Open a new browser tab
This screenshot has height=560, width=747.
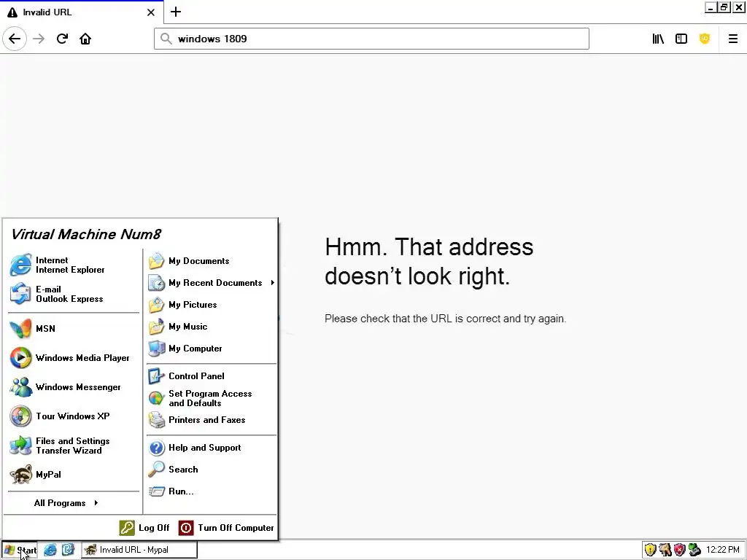pos(176,12)
